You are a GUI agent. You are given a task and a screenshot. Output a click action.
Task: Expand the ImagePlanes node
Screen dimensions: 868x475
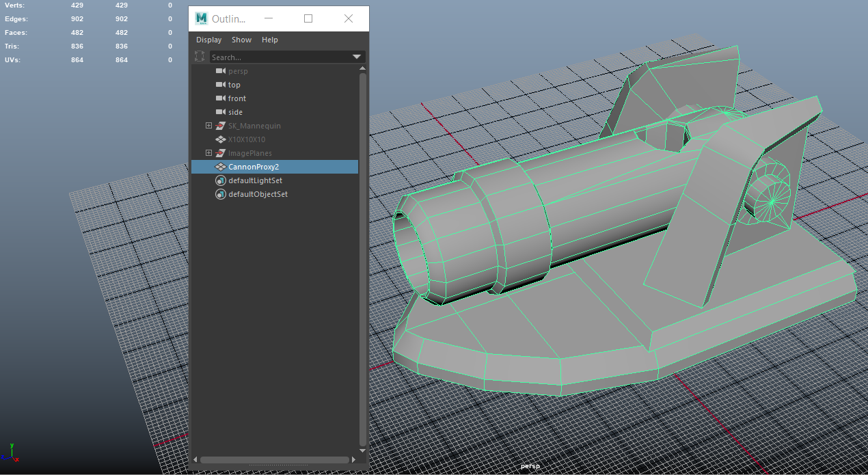208,153
